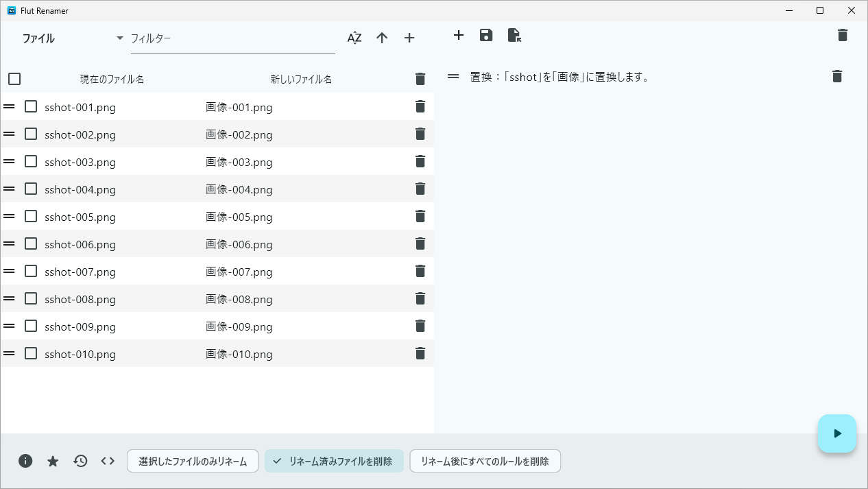Screen dimensions: 868x489
Task: Save rules with the floppy disk icon
Action: 486,35
